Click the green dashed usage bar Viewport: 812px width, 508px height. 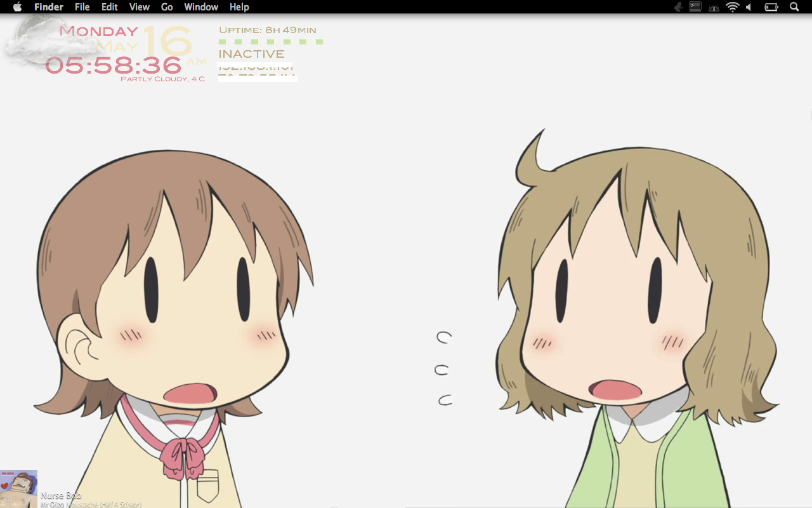point(271,42)
